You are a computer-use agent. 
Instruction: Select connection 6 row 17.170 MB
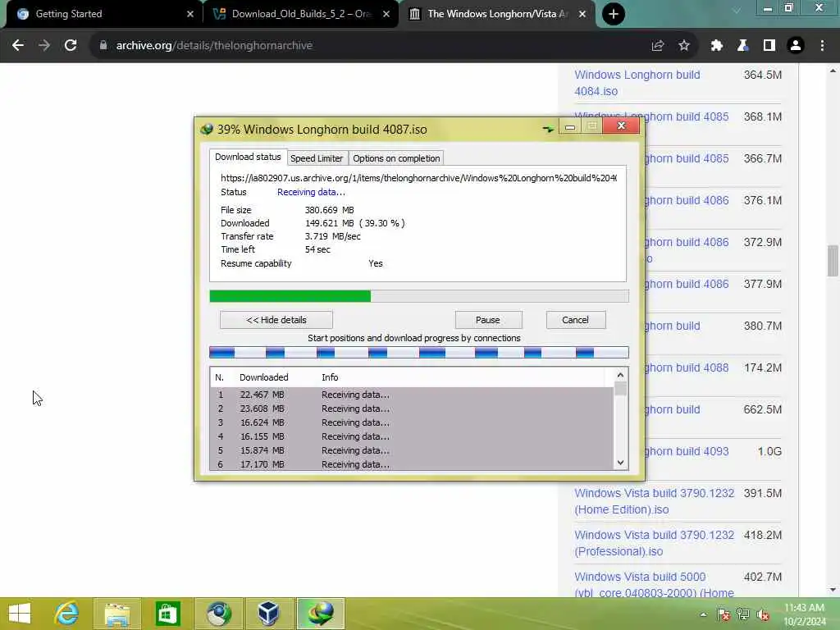coord(412,464)
